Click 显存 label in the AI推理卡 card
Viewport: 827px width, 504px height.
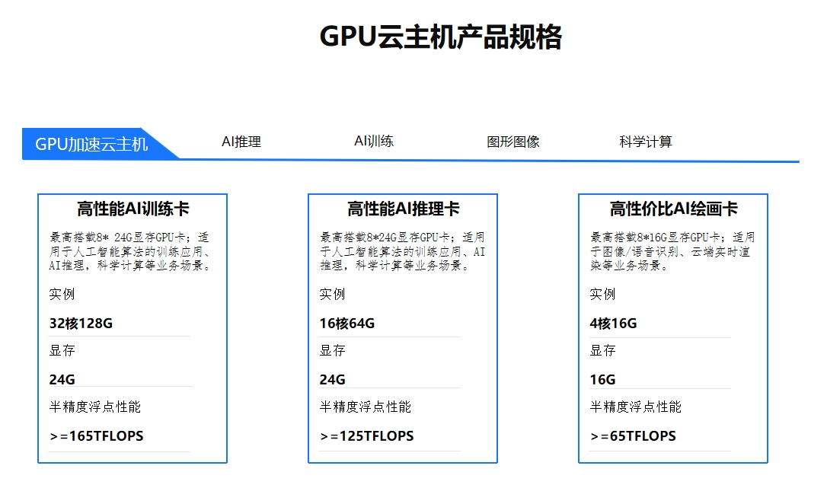(x=332, y=350)
